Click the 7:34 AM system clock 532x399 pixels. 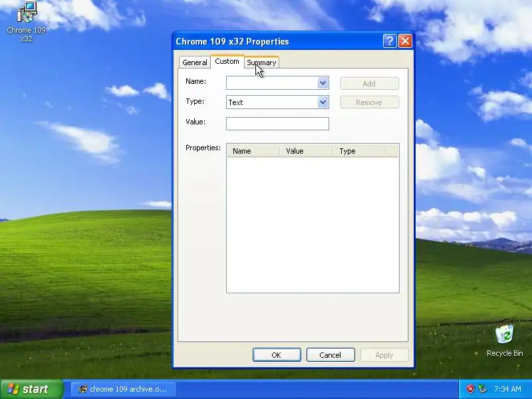pos(507,389)
